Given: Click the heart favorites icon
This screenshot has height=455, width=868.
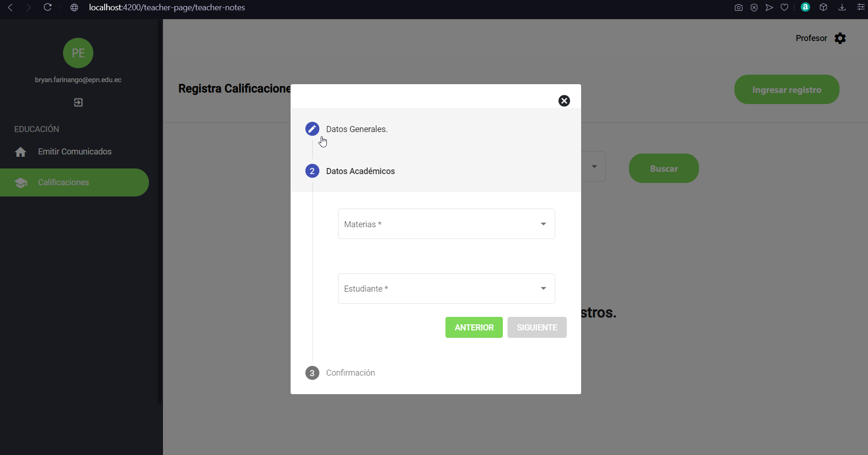Looking at the screenshot, I should 785,7.
